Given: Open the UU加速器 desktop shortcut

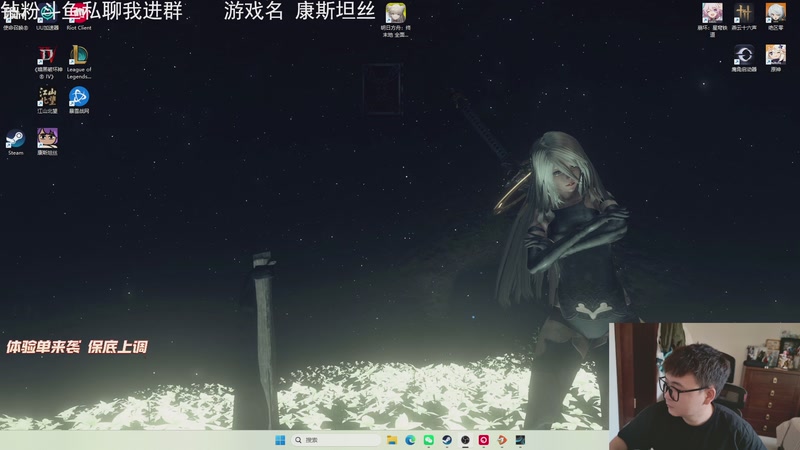Looking at the screenshot, I should [x=47, y=16].
